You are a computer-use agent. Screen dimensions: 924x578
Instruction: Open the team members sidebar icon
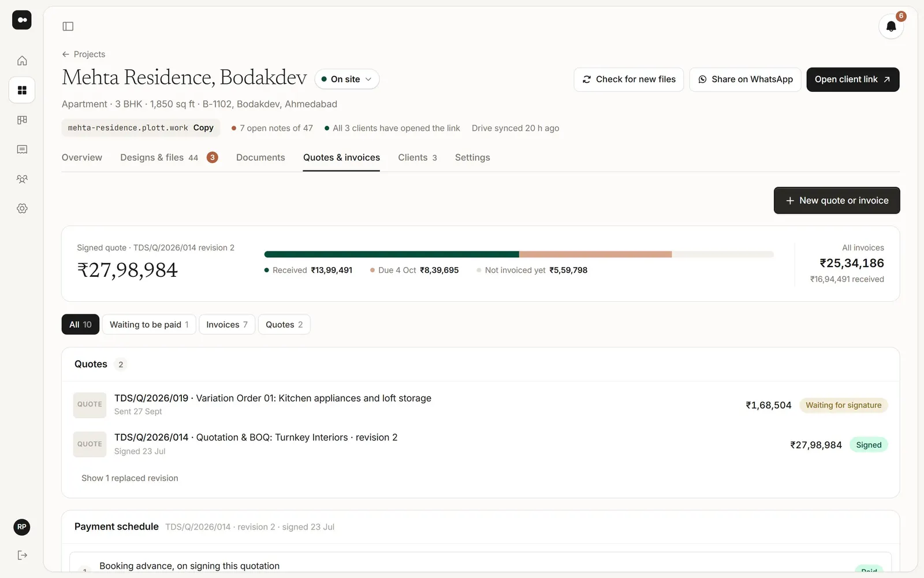tap(22, 179)
